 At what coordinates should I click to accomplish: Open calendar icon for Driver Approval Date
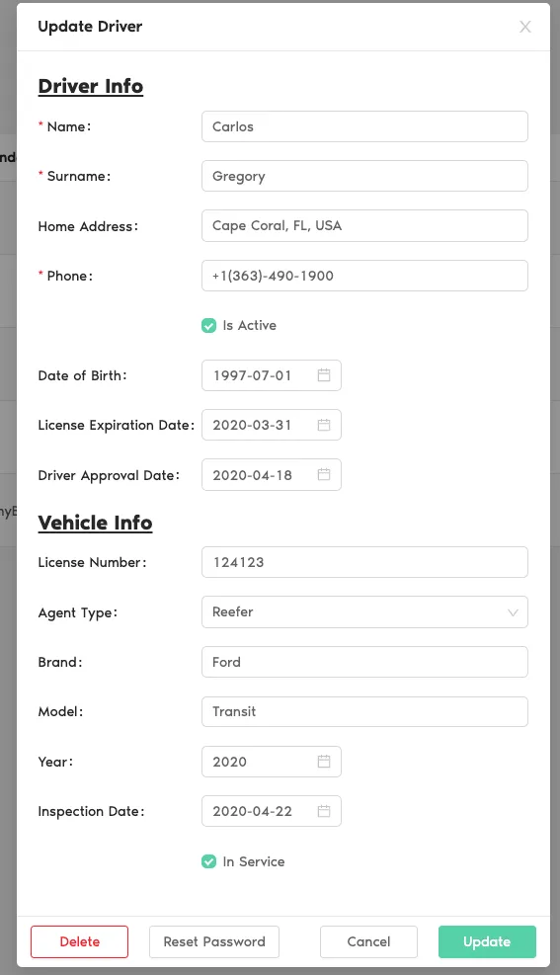pos(324,474)
